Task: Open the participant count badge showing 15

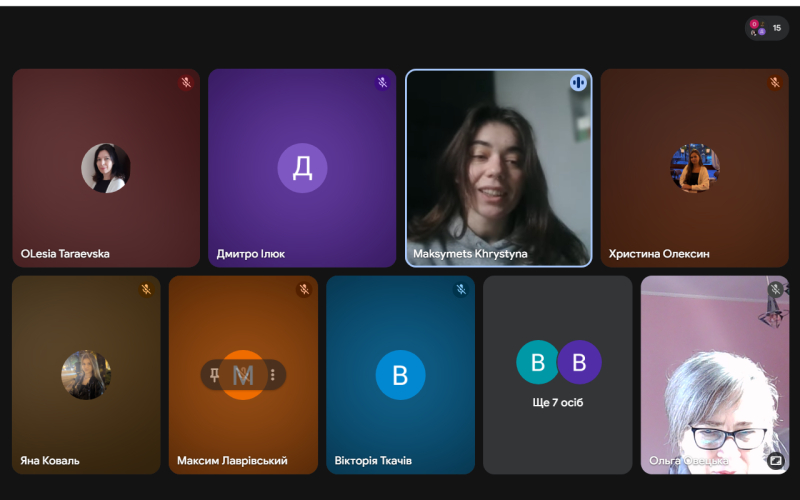Action: coord(767,28)
